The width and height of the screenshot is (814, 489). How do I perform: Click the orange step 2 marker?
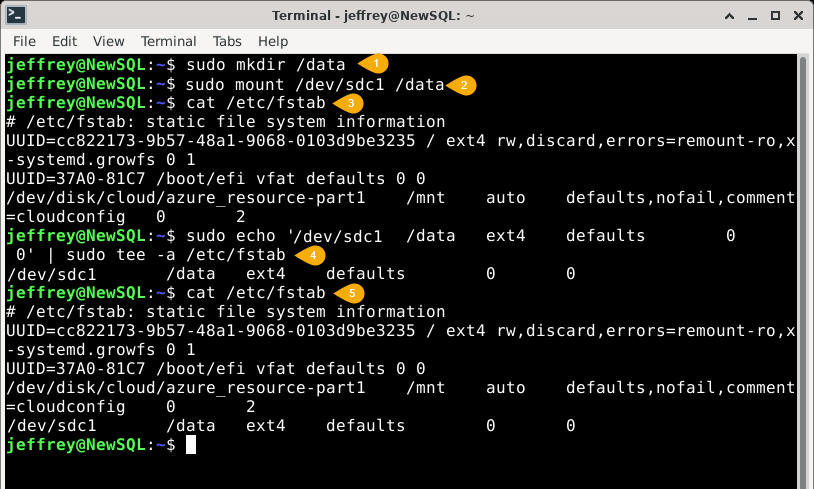pyautogui.click(x=462, y=84)
